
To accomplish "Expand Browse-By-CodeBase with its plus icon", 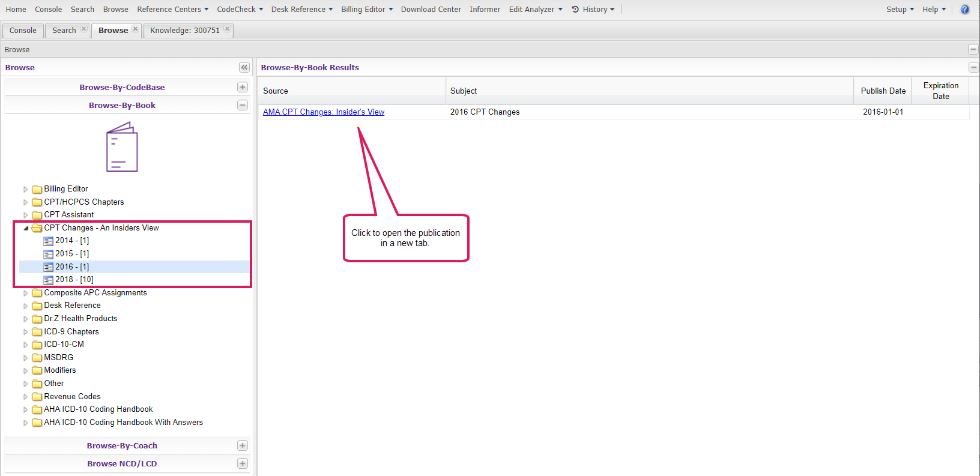I will 243,87.
